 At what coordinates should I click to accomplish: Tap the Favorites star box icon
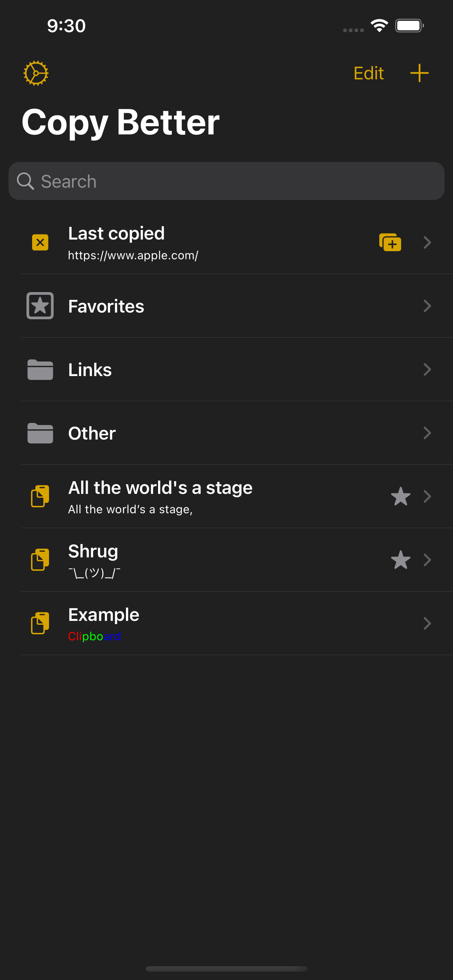40,306
